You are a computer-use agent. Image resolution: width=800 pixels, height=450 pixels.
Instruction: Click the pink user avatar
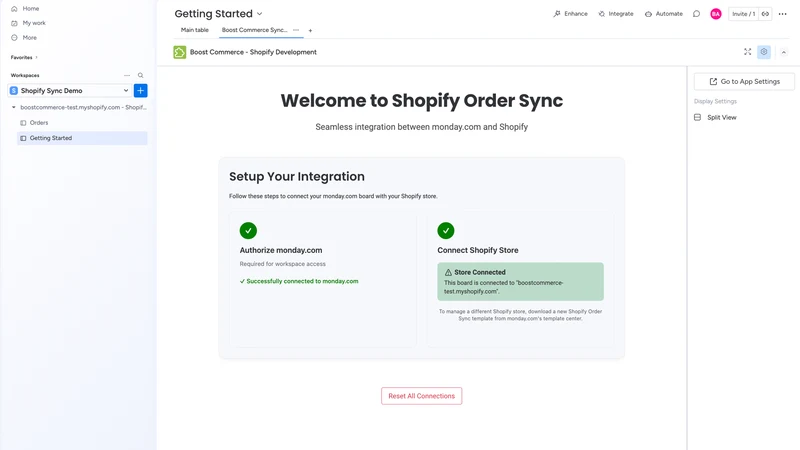(x=716, y=14)
